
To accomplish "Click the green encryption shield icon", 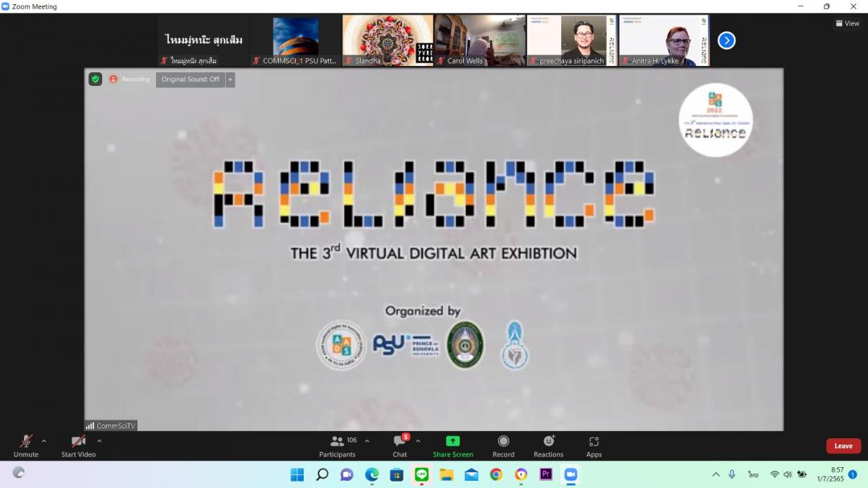I will pos(96,79).
